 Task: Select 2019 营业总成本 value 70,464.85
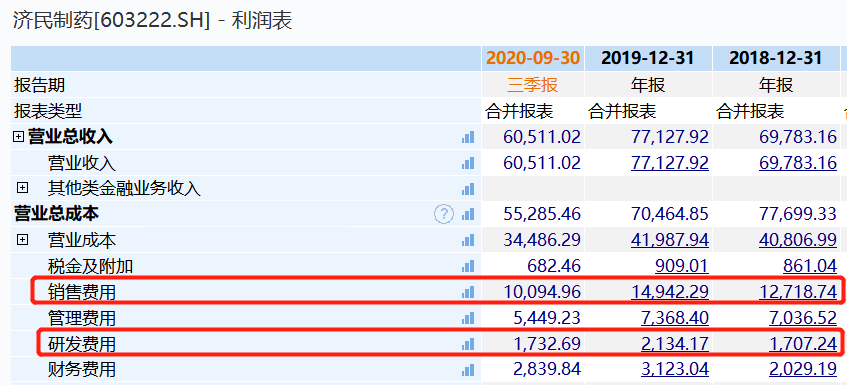pyautogui.click(x=670, y=214)
